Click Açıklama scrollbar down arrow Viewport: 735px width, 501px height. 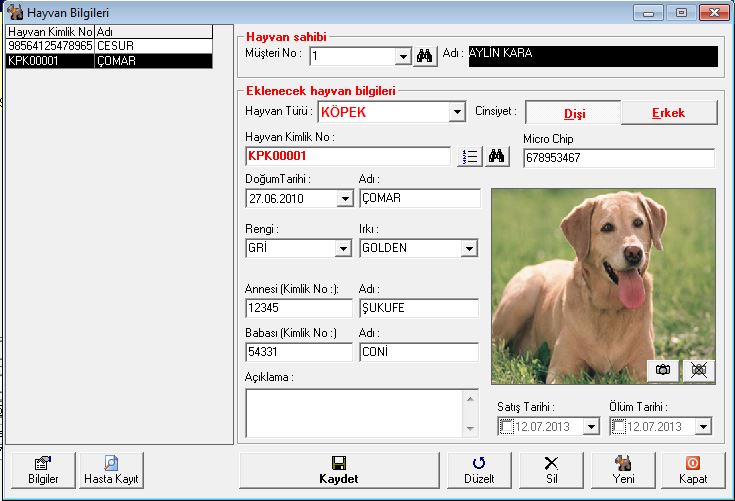[x=470, y=428]
